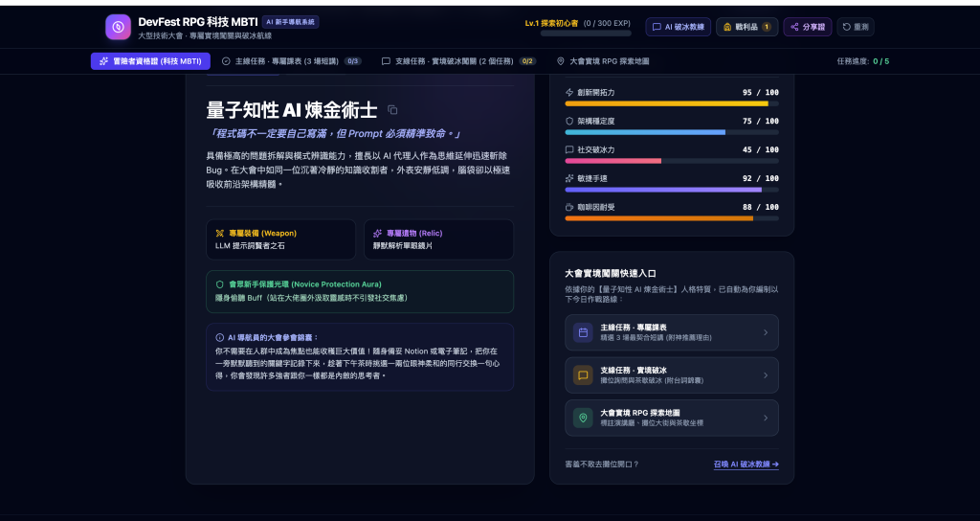Click the 大會實境闖關快速入口 heading

pos(610,273)
